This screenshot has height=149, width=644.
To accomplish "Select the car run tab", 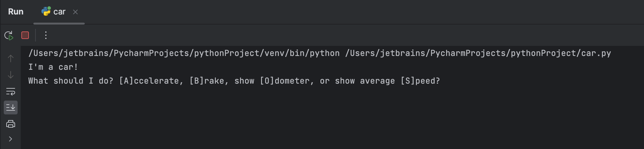I will pos(59,12).
